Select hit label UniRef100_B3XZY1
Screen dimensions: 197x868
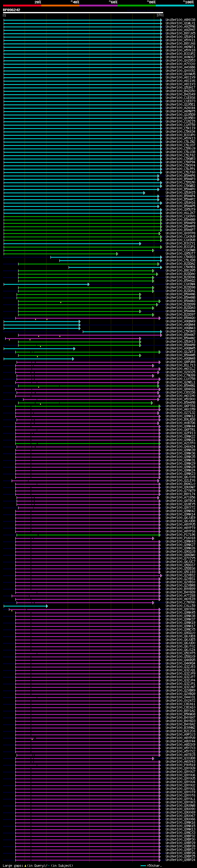click(180, 243)
